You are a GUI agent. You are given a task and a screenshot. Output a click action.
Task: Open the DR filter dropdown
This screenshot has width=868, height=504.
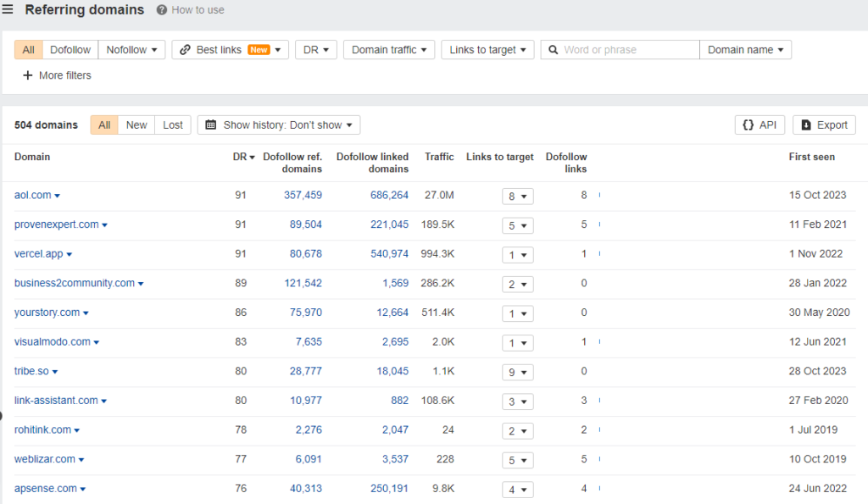coord(315,49)
